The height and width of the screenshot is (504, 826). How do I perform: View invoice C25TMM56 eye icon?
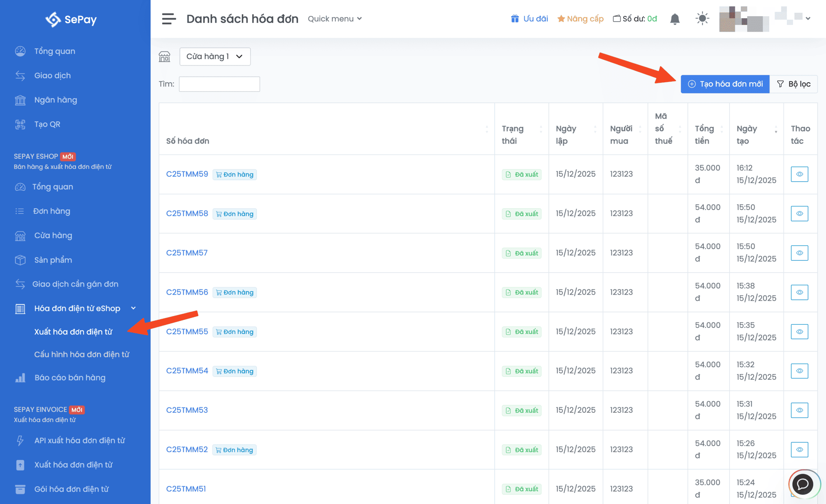click(799, 292)
